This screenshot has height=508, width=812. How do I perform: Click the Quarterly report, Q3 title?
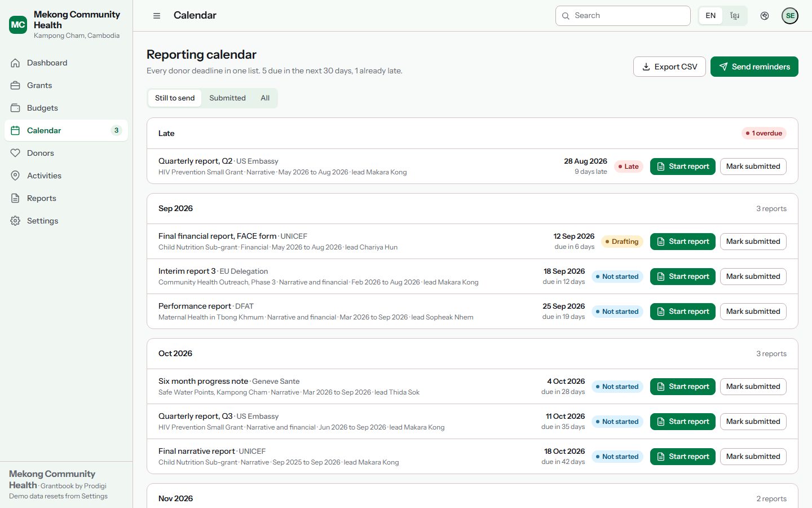pyautogui.click(x=196, y=416)
